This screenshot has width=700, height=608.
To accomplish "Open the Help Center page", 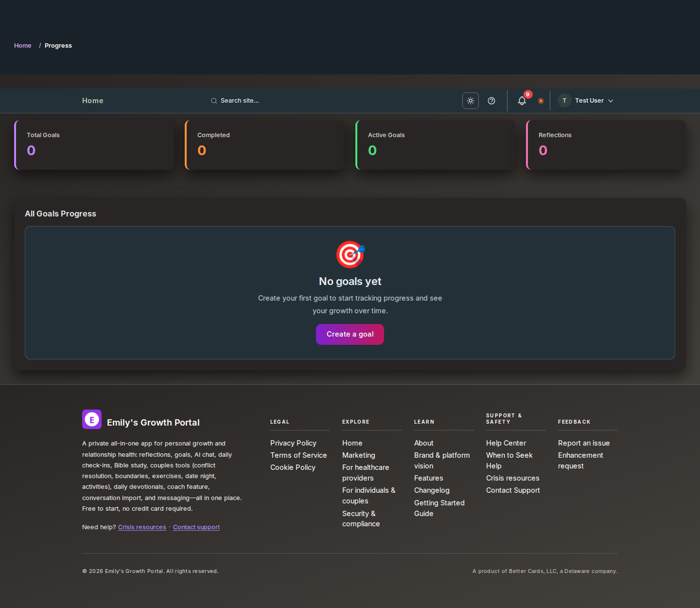I will pos(506,443).
